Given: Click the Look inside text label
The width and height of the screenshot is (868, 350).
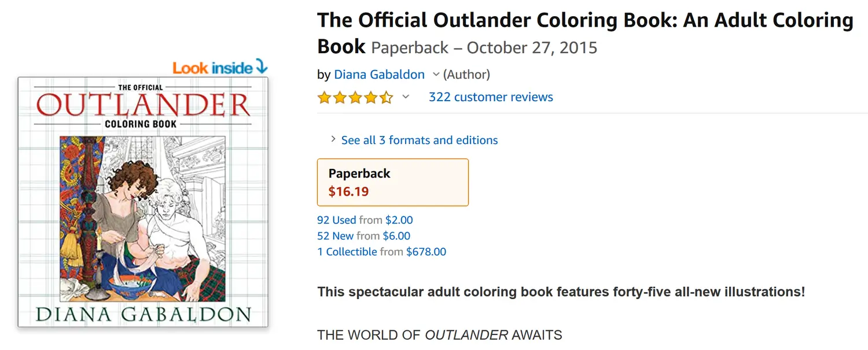Looking at the screenshot, I should [212, 68].
